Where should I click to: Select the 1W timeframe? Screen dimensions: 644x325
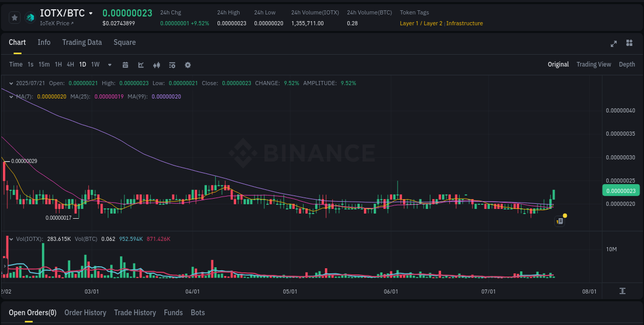click(95, 64)
